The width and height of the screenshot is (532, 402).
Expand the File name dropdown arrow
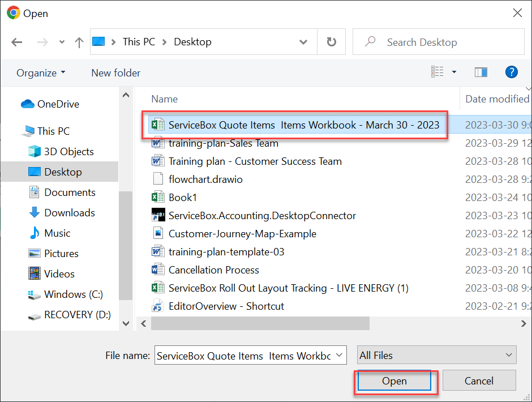[339, 355]
